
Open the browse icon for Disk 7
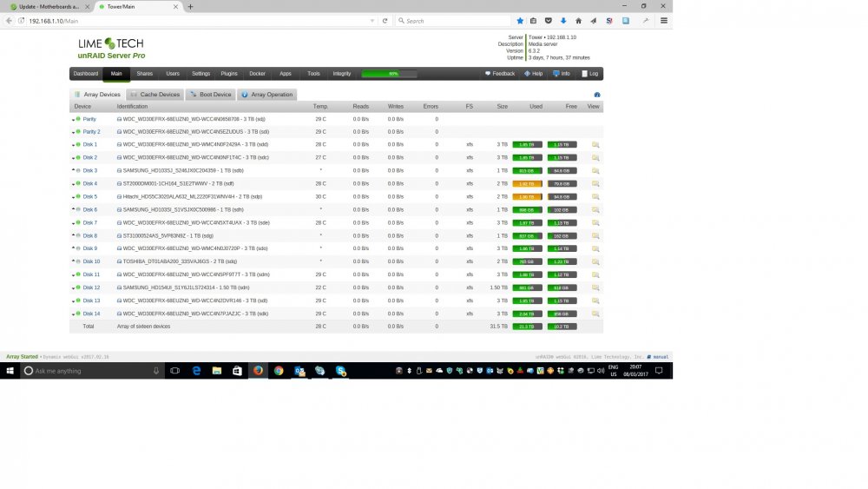click(x=595, y=222)
